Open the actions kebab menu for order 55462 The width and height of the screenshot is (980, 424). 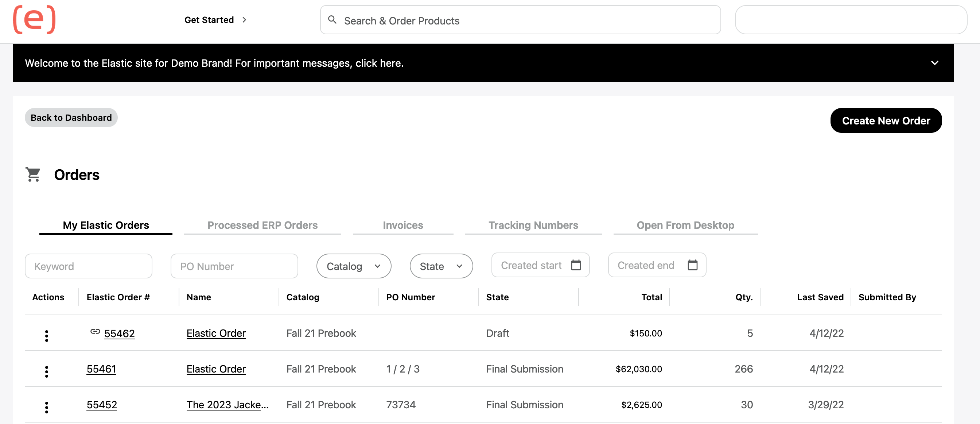pyautogui.click(x=46, y=335)
